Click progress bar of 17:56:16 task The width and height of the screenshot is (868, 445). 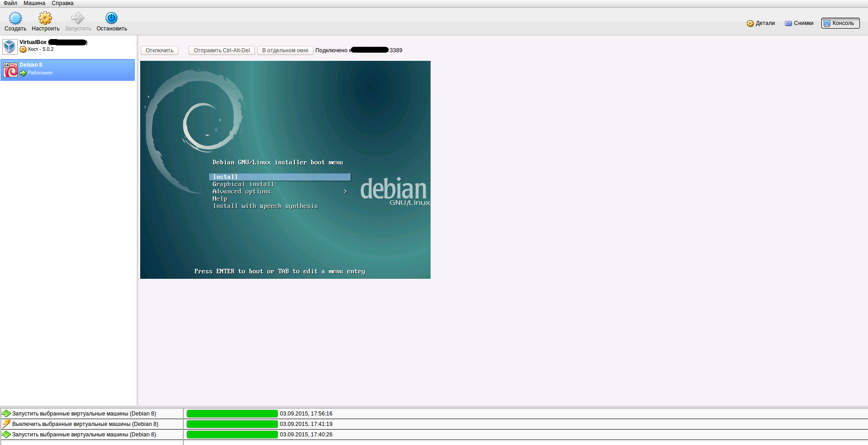(232, 414)
